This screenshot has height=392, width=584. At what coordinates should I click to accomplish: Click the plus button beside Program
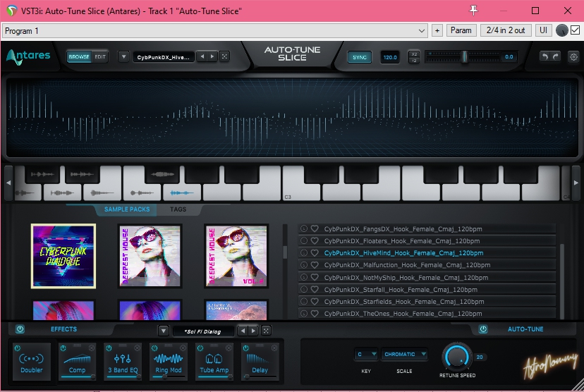pyautogui.click(x=437, y=30)
